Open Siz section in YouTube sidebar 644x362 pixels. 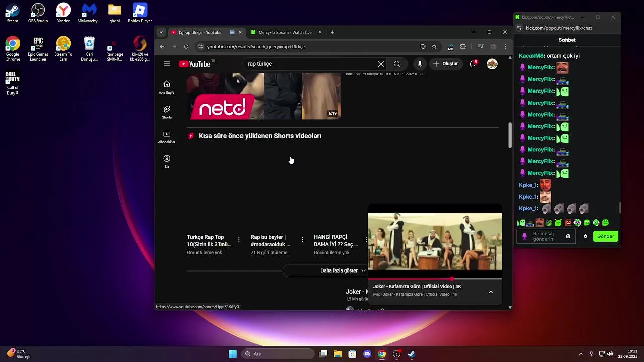point(167,161)
